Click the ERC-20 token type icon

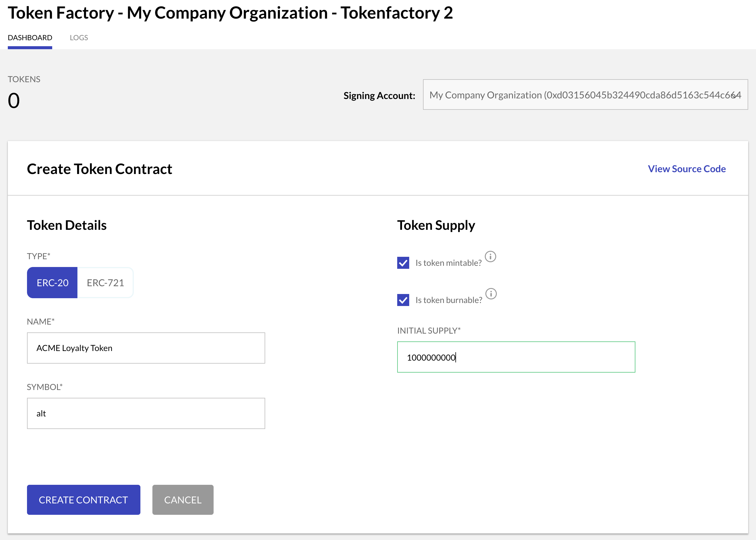point(52,282)
